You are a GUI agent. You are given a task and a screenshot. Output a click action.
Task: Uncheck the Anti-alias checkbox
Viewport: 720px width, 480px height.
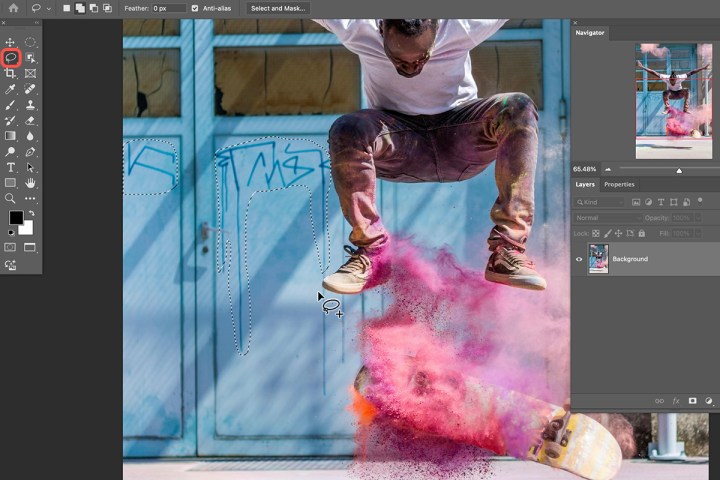[195, 8]
